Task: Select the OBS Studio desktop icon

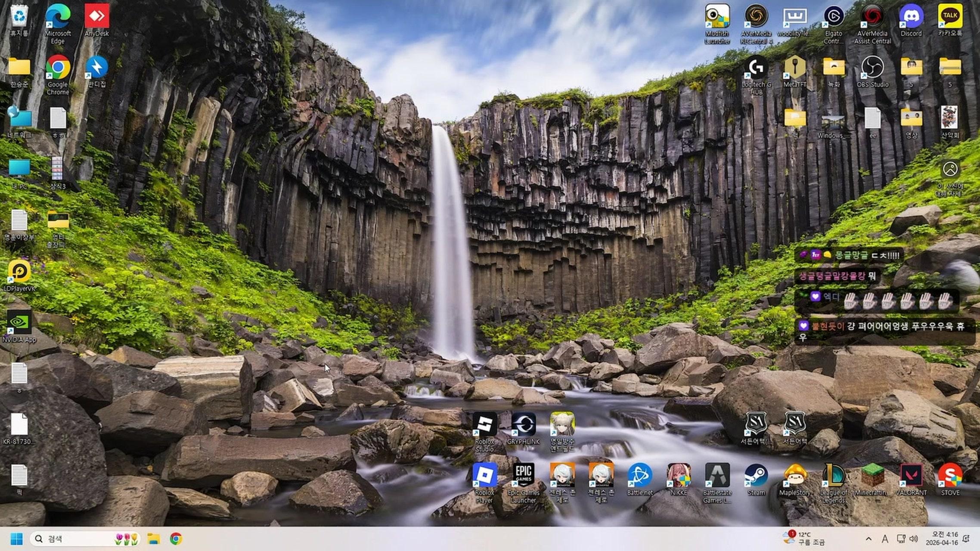Action: coord(872,68)
